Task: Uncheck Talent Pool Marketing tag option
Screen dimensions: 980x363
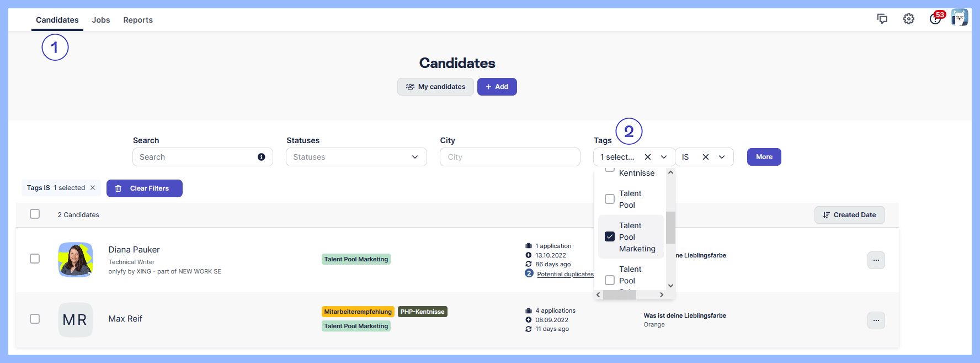Action: click(610, 236)
